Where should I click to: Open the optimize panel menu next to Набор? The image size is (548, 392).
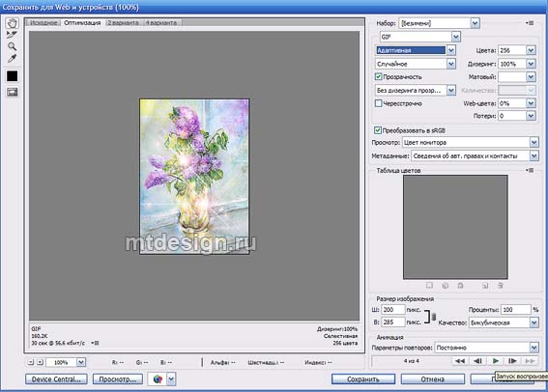530,23
